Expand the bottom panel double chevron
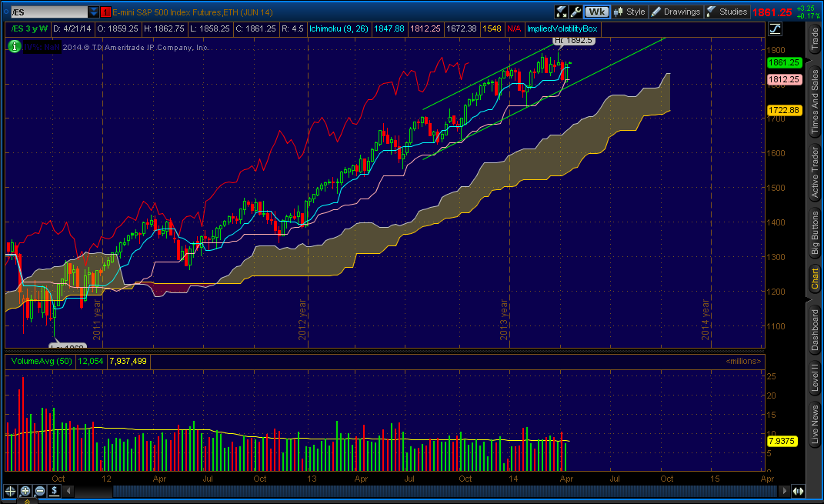This screenshot has height=504, width=824. coord(27,501)
